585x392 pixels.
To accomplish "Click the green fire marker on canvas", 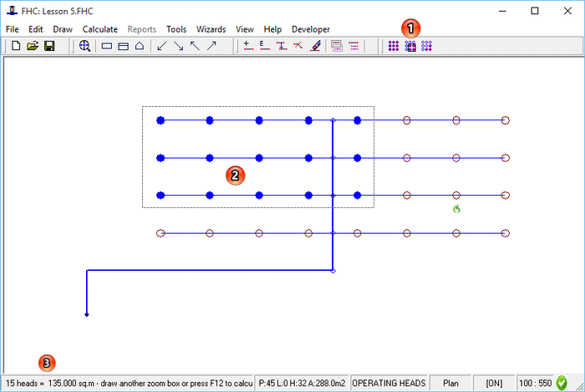I will click(x=456, y=208).
